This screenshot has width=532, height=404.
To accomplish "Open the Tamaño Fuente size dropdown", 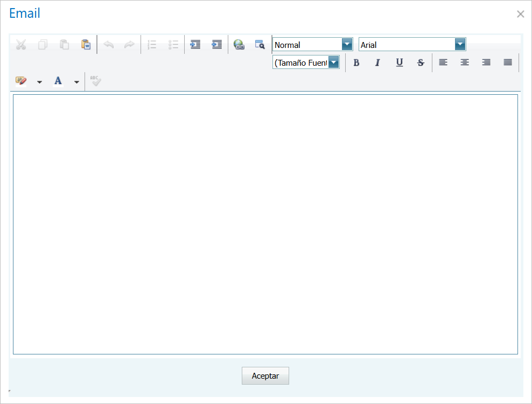I will [x=334, y=62].
